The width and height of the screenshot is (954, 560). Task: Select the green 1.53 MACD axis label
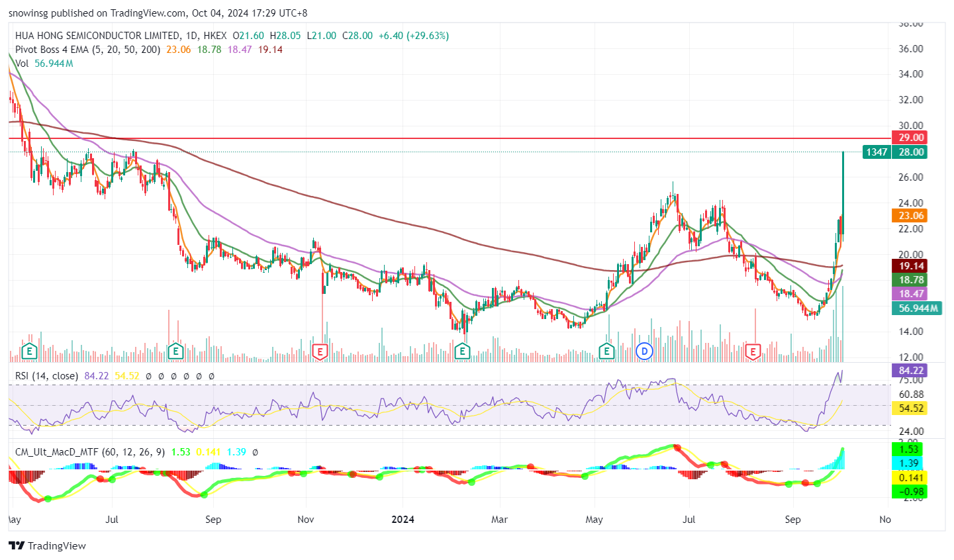(910, 449)
